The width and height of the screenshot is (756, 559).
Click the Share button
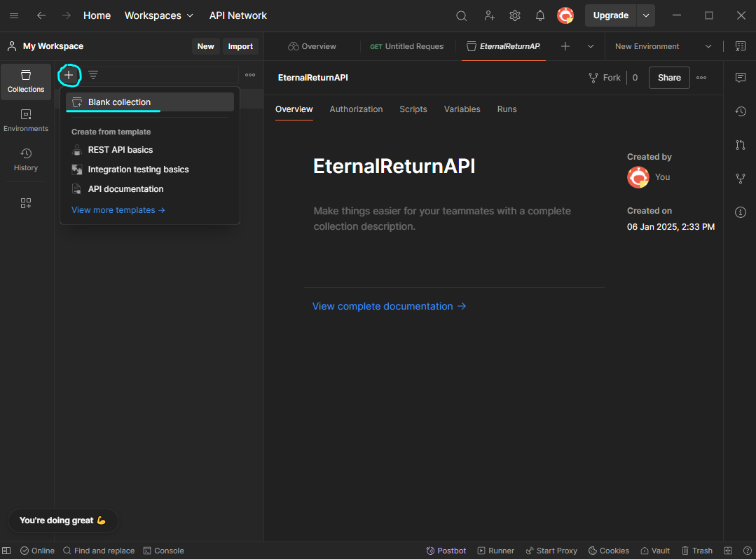(x=669, y=78)
